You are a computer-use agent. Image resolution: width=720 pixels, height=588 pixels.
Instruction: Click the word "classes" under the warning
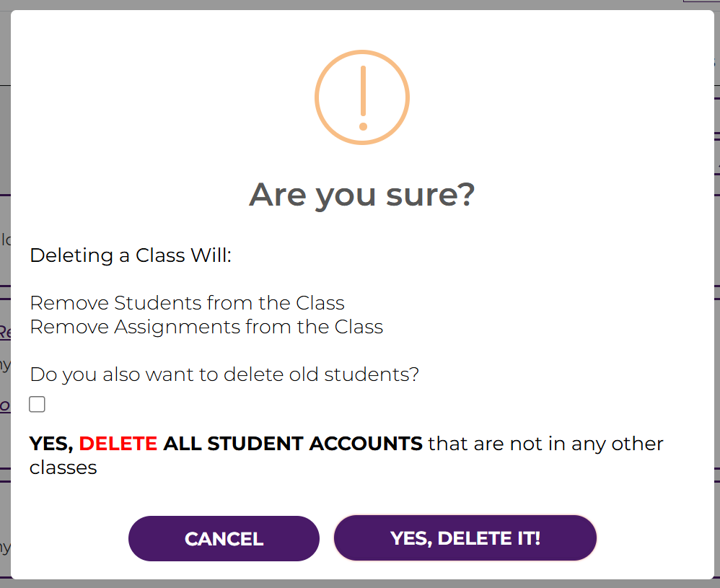coord(63,468)
